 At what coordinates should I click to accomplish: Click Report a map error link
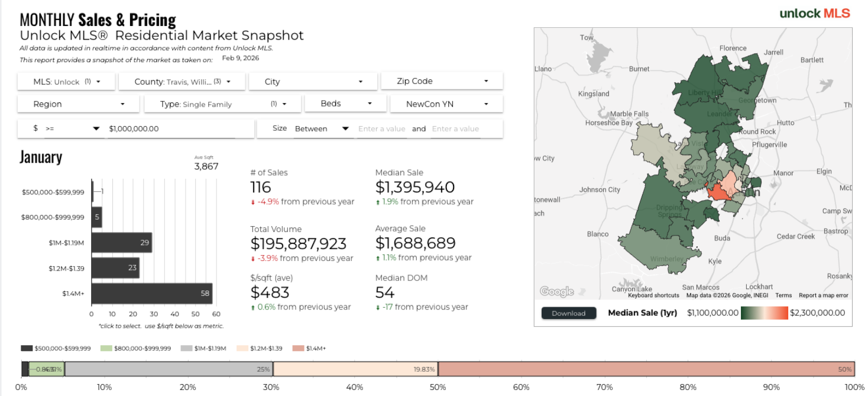point(823,295)
